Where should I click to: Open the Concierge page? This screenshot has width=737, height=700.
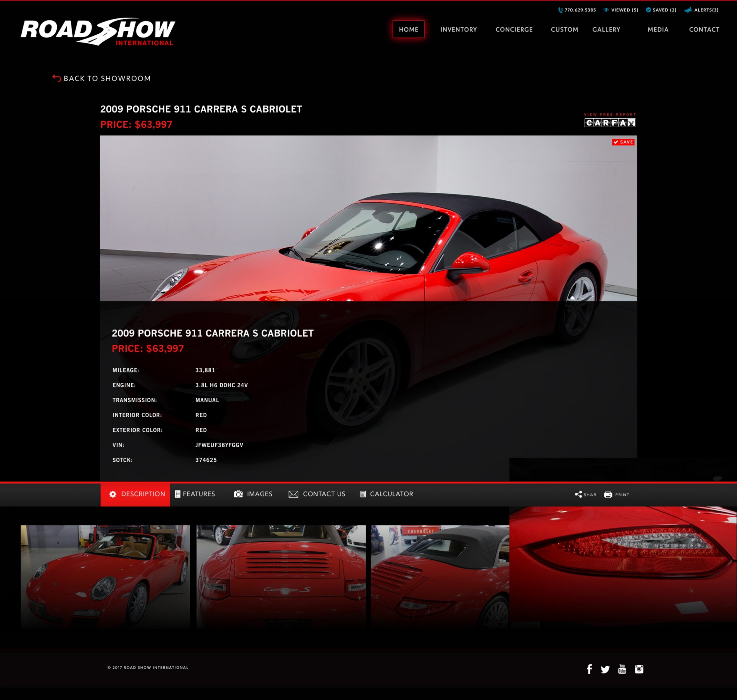pos(514,29)
